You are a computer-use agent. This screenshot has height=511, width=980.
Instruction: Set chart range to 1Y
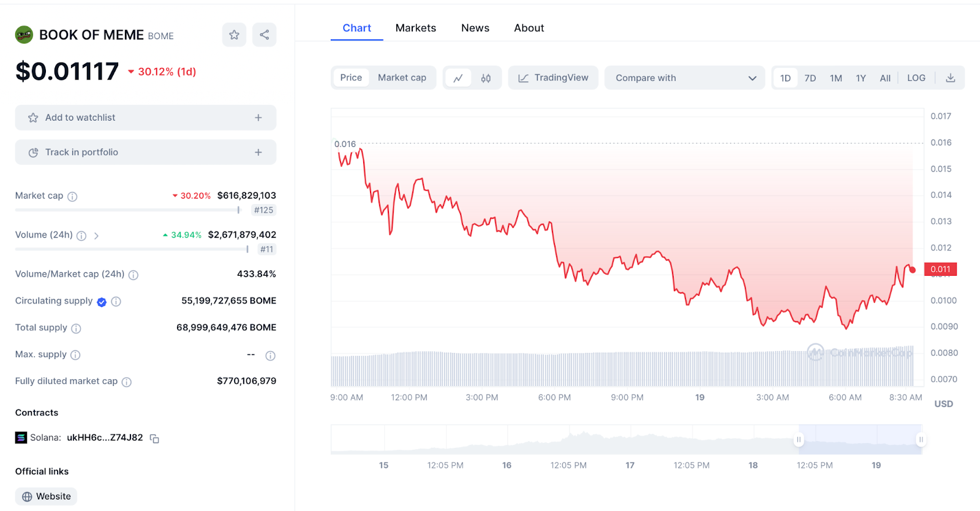click(x=861, y=78)
